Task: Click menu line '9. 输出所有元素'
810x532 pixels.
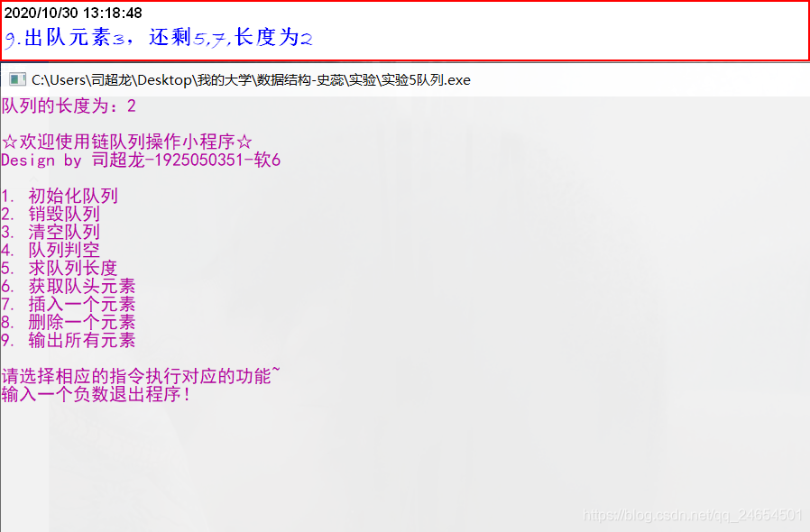Action: tap(69, 340)
